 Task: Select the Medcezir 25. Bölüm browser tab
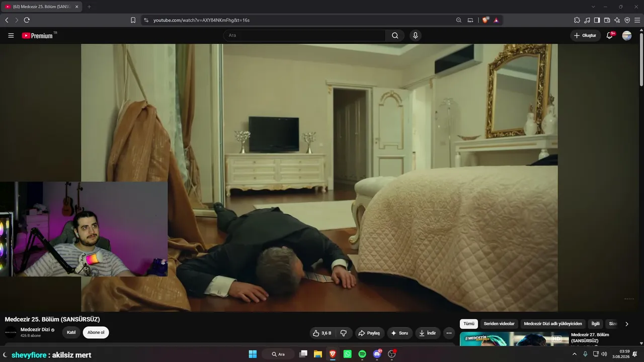pos(41,7)
